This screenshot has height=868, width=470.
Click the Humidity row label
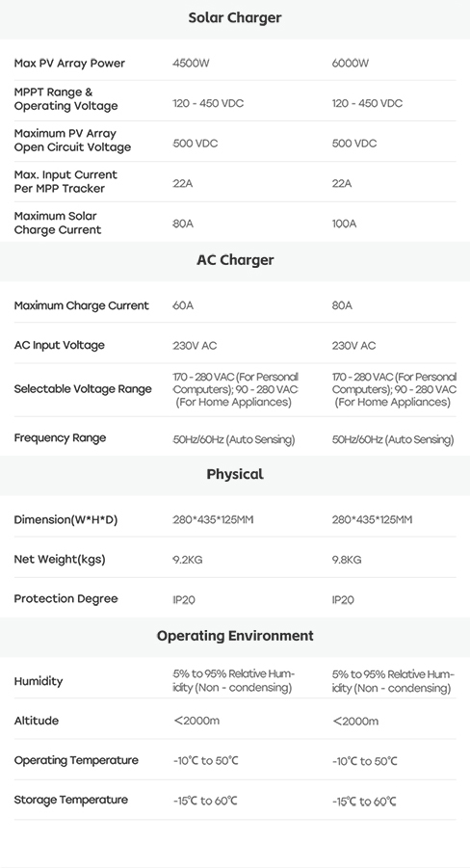[x=39, y=681]
